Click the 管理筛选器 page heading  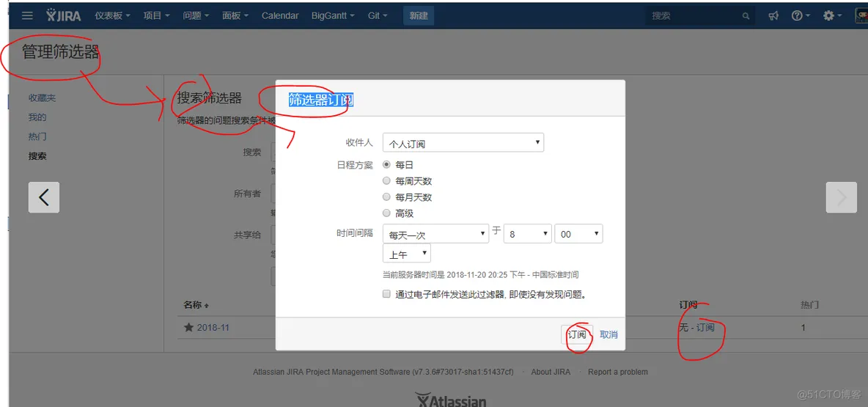(x=61, y=53)
